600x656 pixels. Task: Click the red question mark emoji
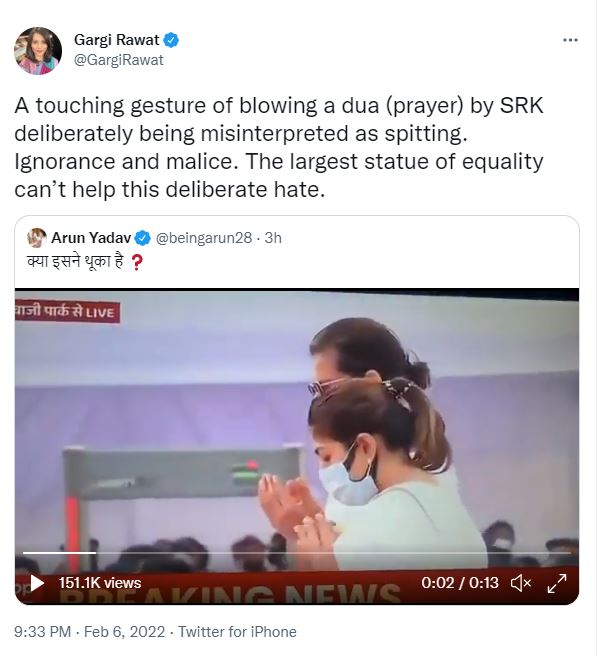point(136,261)
